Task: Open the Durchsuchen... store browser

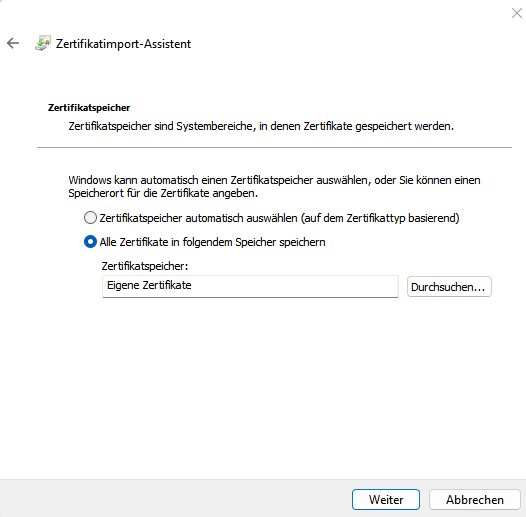Action: [x=449, y=287]
